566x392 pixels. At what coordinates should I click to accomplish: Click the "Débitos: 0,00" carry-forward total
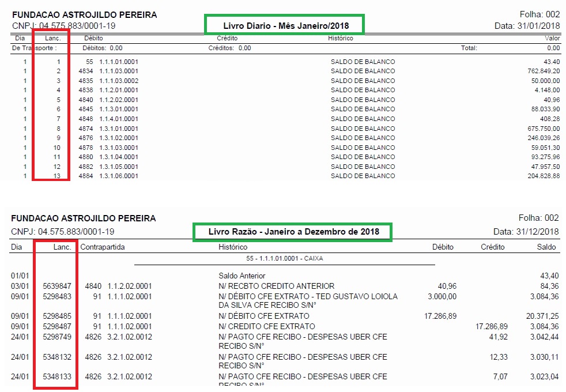[102, 48]
